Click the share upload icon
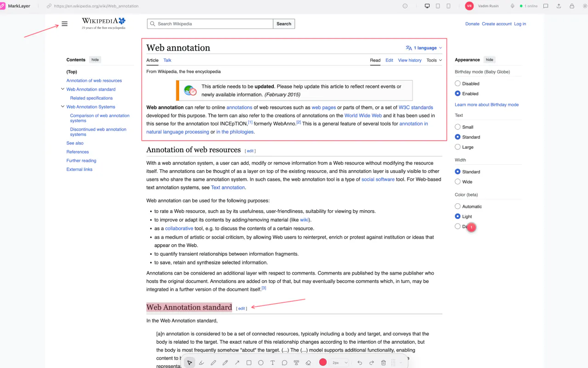588x368 pixels. pyautogui.click(x=559, y=6)
